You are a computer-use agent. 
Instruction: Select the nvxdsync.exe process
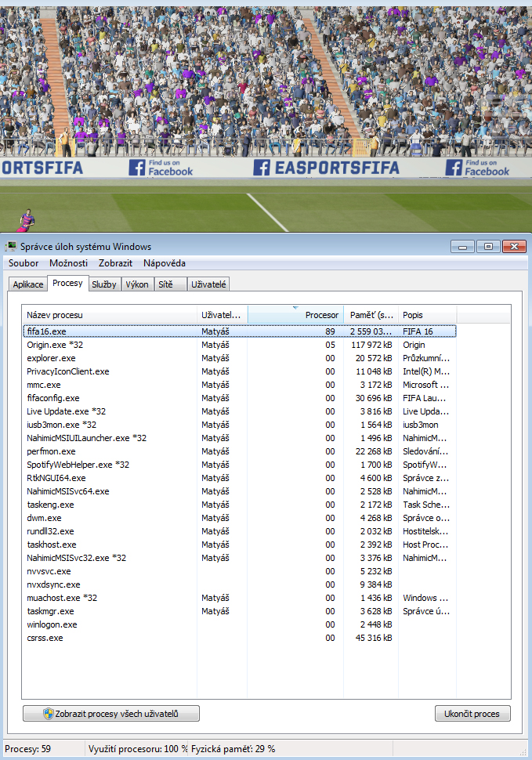pos(239,585)
